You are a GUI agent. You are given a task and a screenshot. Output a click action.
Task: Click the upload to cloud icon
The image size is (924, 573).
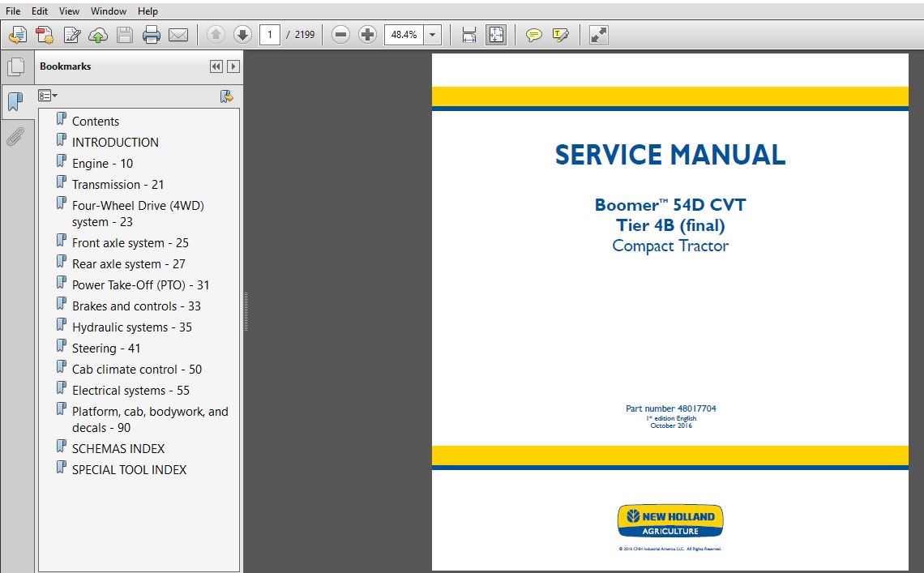[x=98, y=36]
